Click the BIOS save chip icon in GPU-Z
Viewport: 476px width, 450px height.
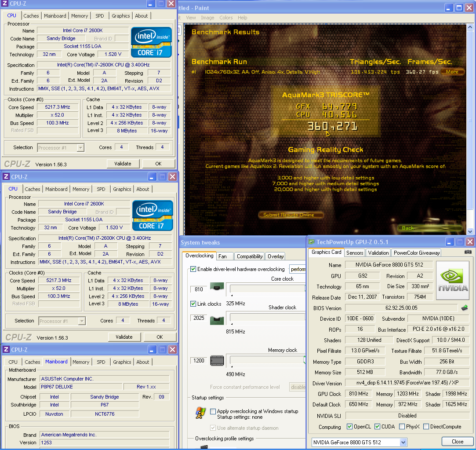(465, 308)
